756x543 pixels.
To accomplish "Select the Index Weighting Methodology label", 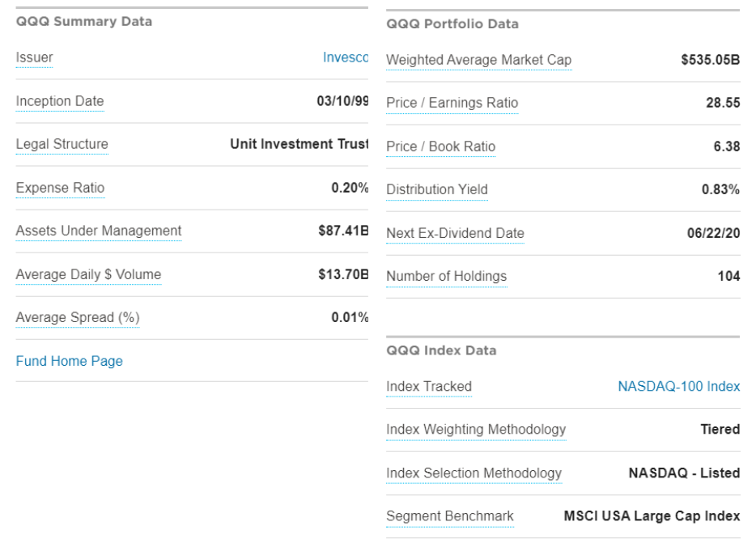I will click(x=476, y=429).
